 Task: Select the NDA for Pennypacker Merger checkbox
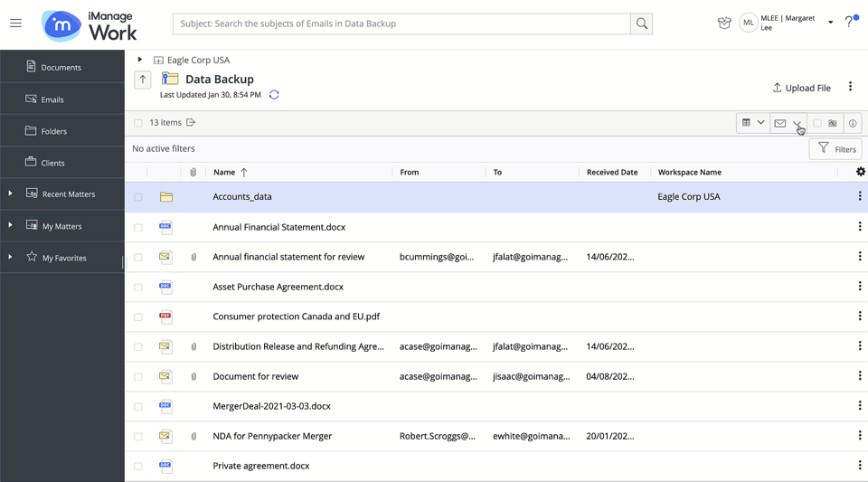tap(138, 437)
